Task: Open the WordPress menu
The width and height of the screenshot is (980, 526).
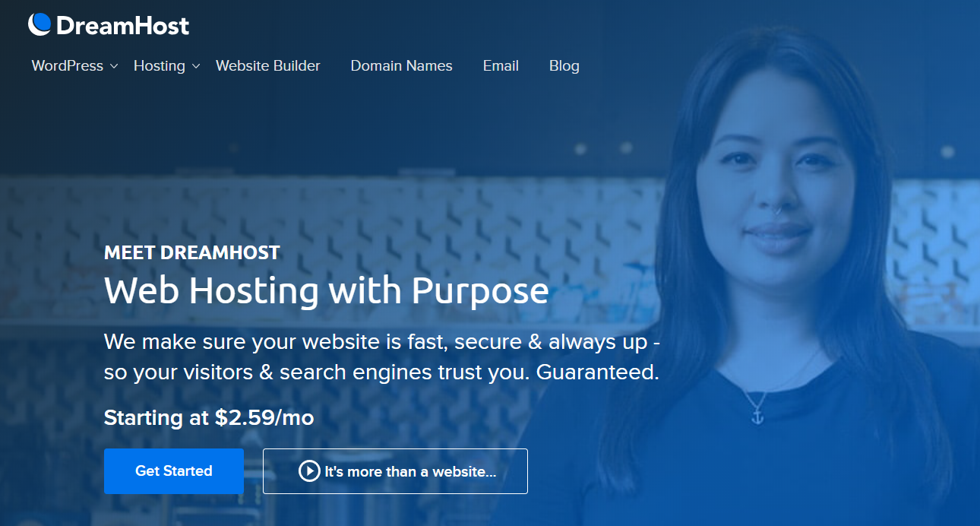Action: pyautogui.click(x=68, y=66)
